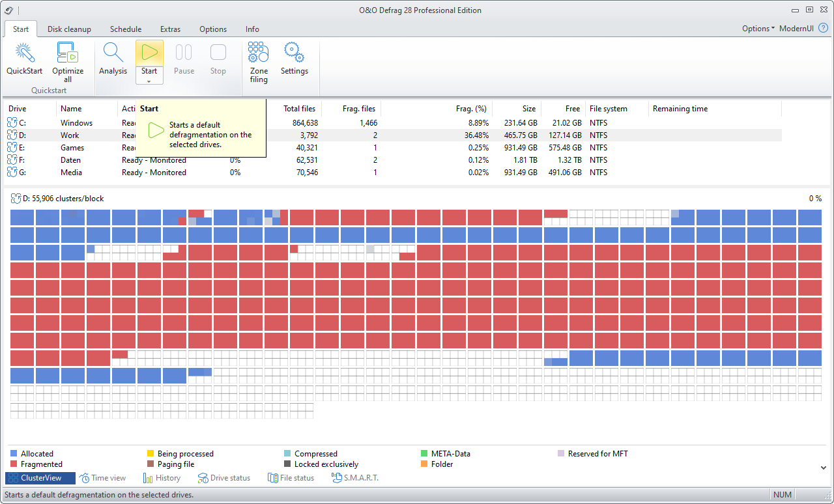Click the ModernUI style button
This screenshot has width=834, height=504.
pyautogui.click(x=796, y=29)
